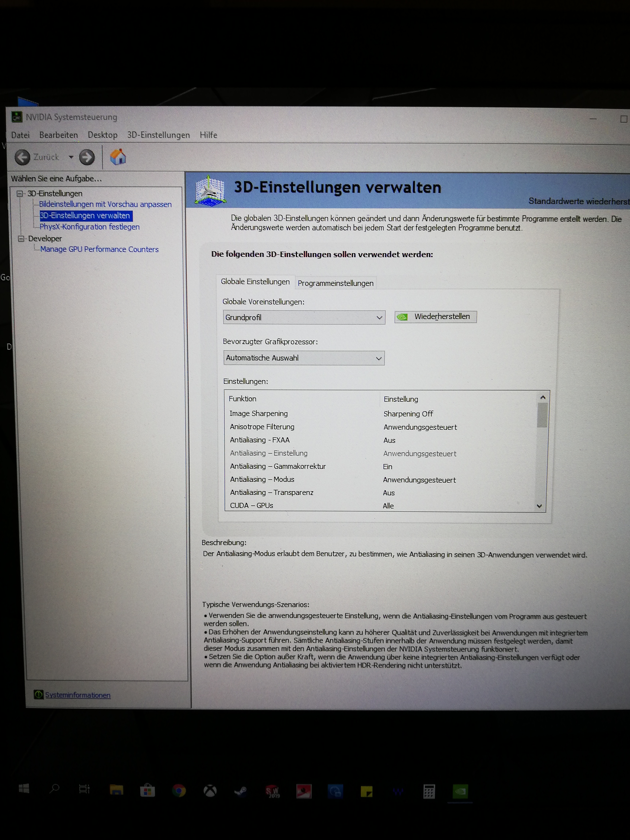The image size is (630, 840).
Task: Select PhysX-Konfiguration festlegen in the tree
Action: (x=90, y=227)
